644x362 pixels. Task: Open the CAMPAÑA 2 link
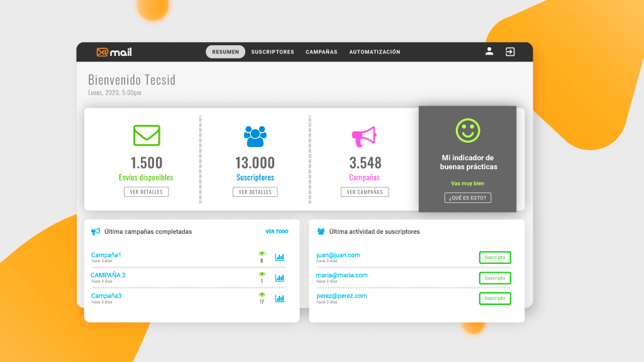[108, 275]
